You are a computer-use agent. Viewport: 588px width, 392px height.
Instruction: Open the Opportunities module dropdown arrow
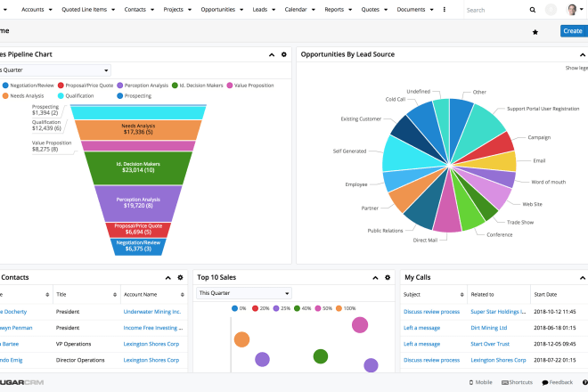(241, 10)
